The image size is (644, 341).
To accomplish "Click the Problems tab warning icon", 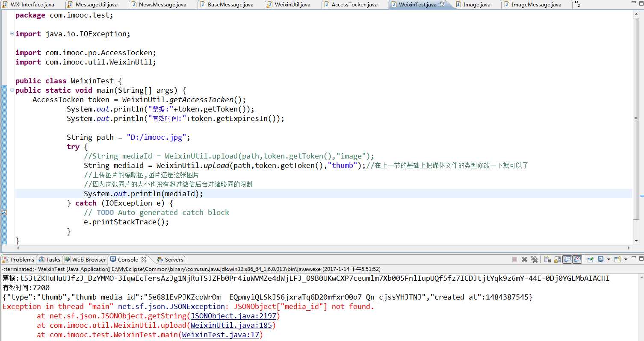I will tap(6, 259).
